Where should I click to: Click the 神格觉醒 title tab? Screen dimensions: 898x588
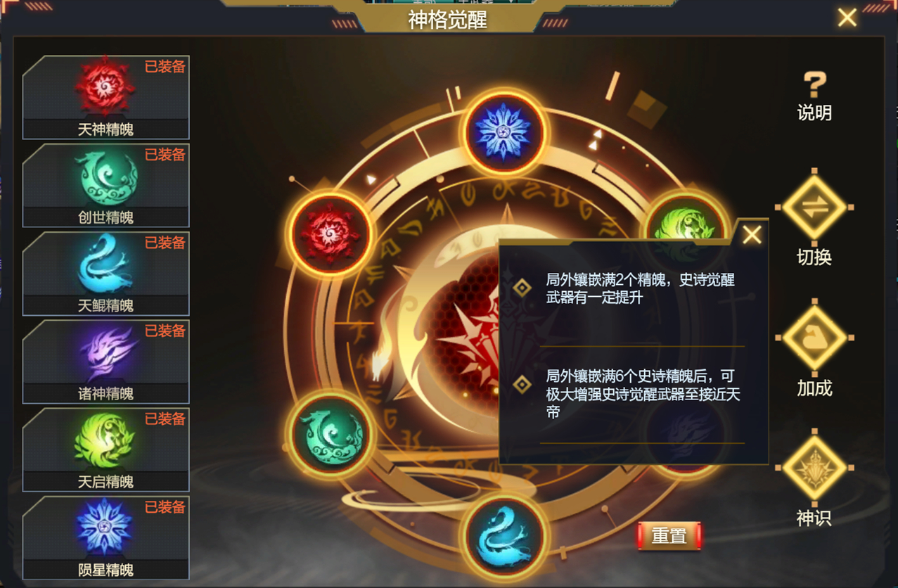[448, 20]
